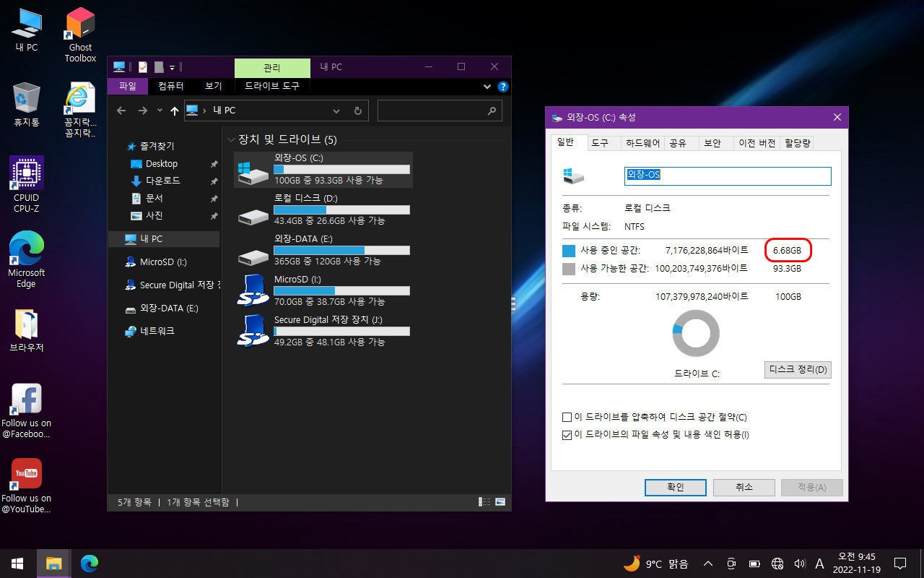Launch CPUID CPU-Z from desktop
This screenshot has height=578, width=924.
pyautogui.click(x=27, y=185)
